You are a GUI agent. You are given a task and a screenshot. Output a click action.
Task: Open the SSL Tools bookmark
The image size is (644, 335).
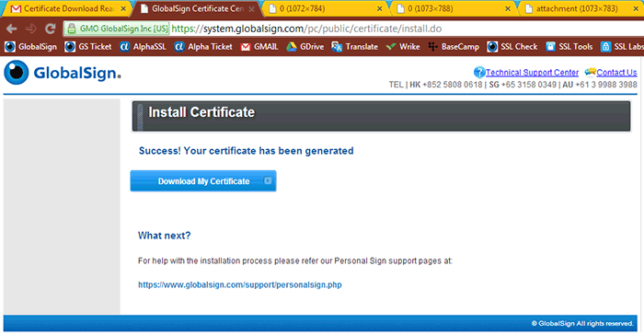click(x=569, y=47)
